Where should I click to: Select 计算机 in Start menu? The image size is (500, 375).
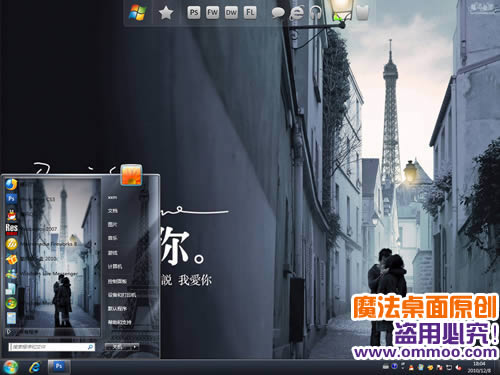click(115, 266)
